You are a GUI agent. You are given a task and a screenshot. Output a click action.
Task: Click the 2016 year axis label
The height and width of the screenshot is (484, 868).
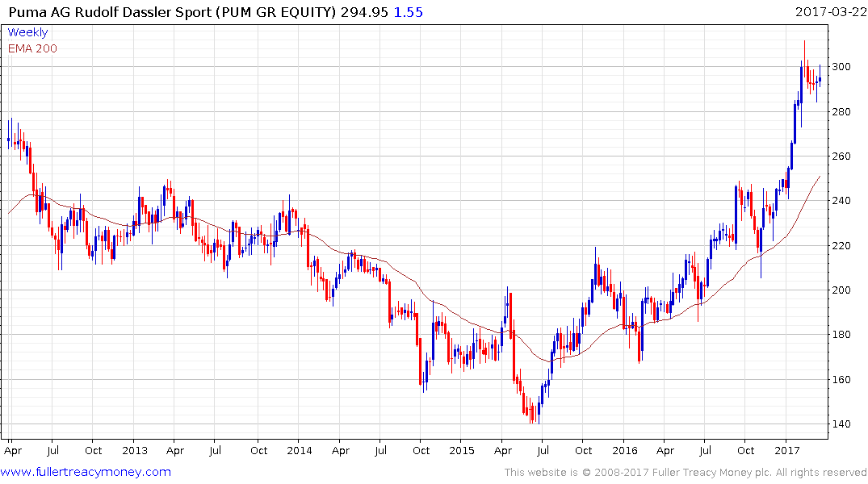pos(624,450)
